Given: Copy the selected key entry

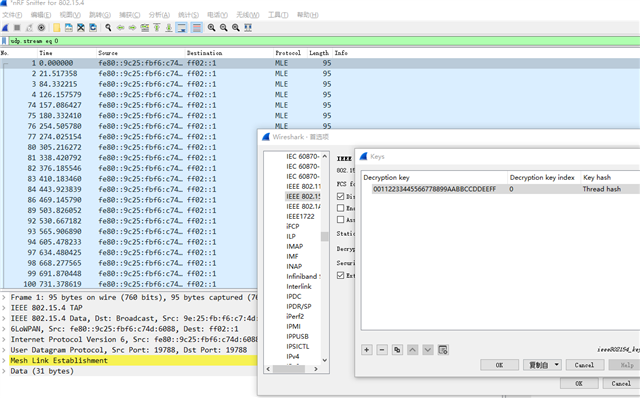Looking at the screenshot, I should point(397,350).
